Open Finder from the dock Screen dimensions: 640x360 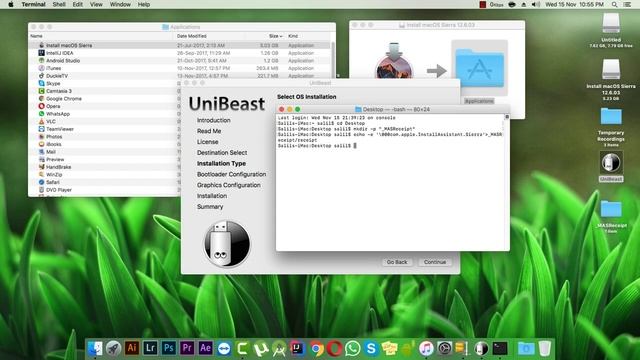(x=96, y=348)
